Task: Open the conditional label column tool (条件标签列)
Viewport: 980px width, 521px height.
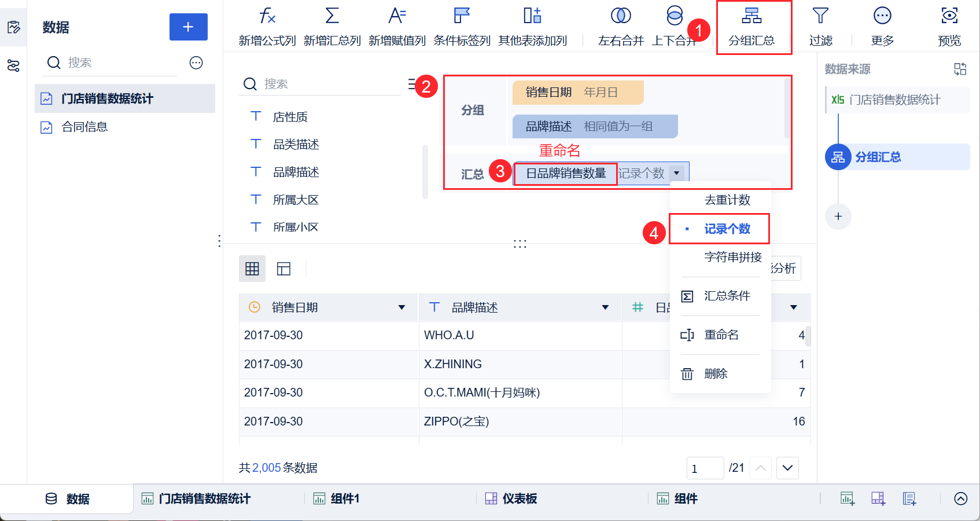Action: point(462,26)
